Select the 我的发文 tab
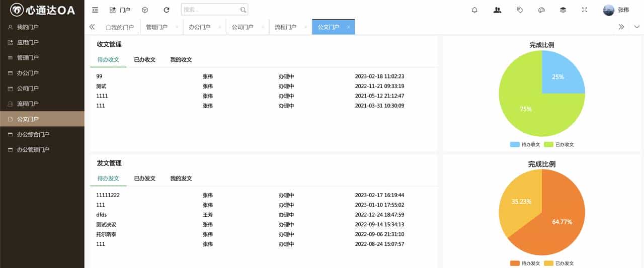Screen dimensions: 644x268 point(181,178)
